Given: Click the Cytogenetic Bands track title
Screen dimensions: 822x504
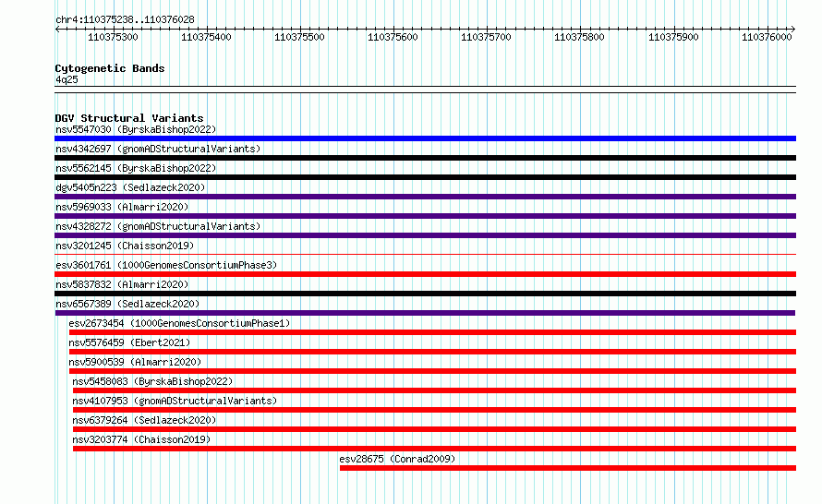Looking at the screenshot, I should click(110, 68).
